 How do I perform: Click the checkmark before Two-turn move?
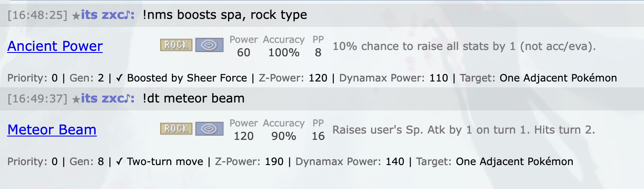119,162
